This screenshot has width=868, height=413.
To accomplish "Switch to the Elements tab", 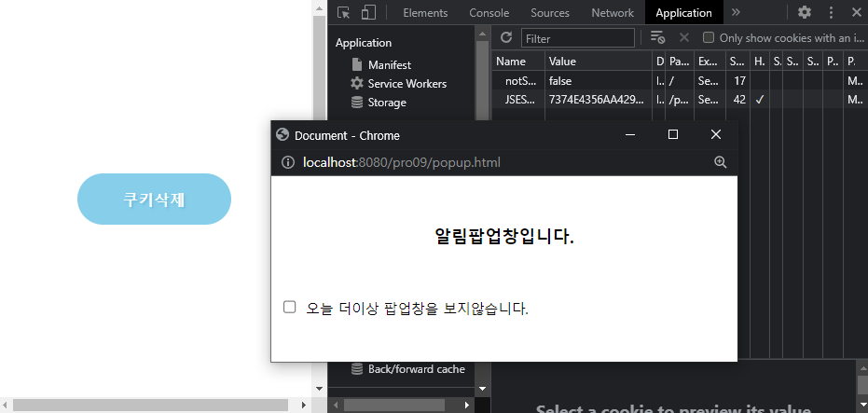I will [x=425, y=13].
